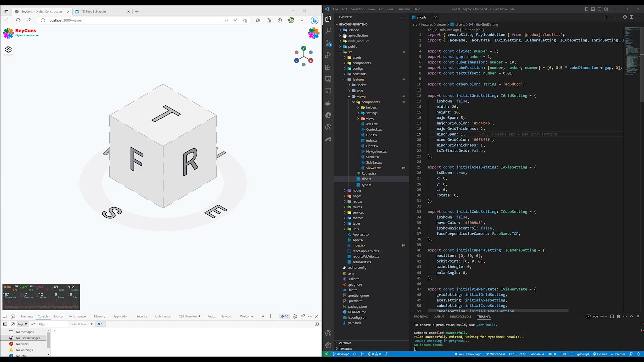Toggle VS Code secondary side bar layout
This screenshot has height=362, width=644.
600,9
